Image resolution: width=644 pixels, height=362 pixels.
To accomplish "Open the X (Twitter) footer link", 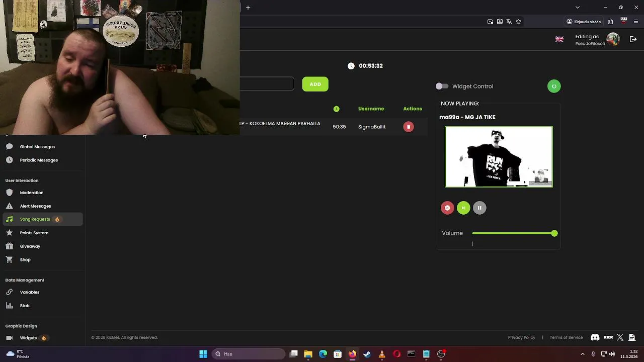I will coord(620,337).
